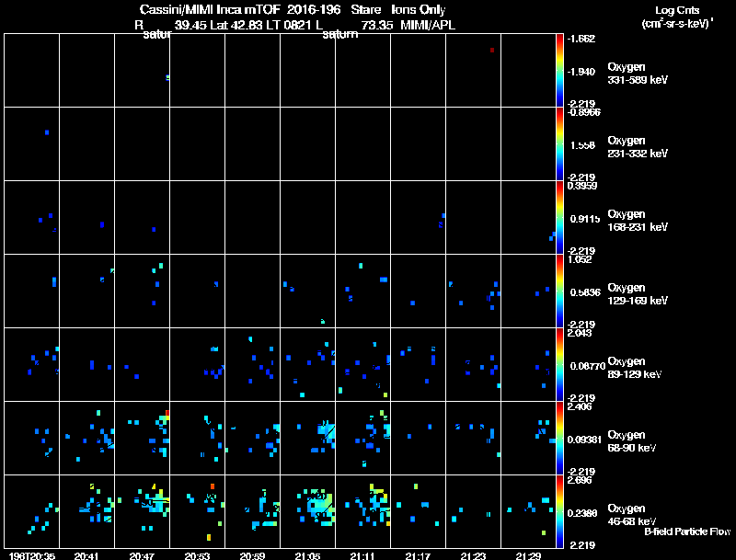This screenshot has width=736, height=560.
Task: Click the Log Cnts units heading
Action: [677, 17]
